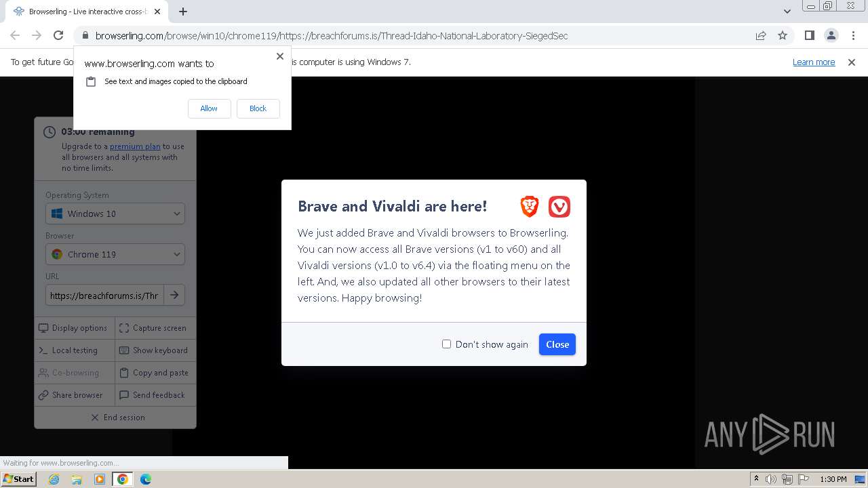
Task: Click Co-browsing option
Action: coord(74,373)
